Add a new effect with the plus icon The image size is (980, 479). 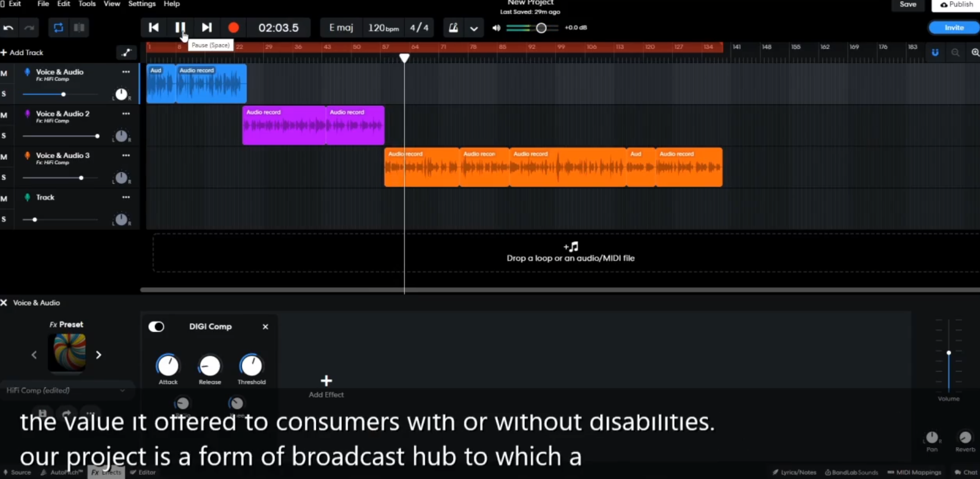click(326, 380)
